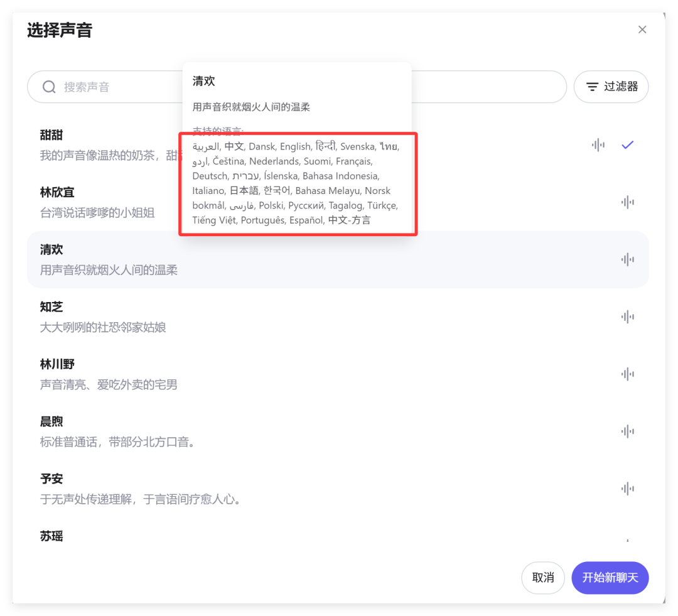
Task: Open the 过滤器 filter options
Action: tap(611, 87)
